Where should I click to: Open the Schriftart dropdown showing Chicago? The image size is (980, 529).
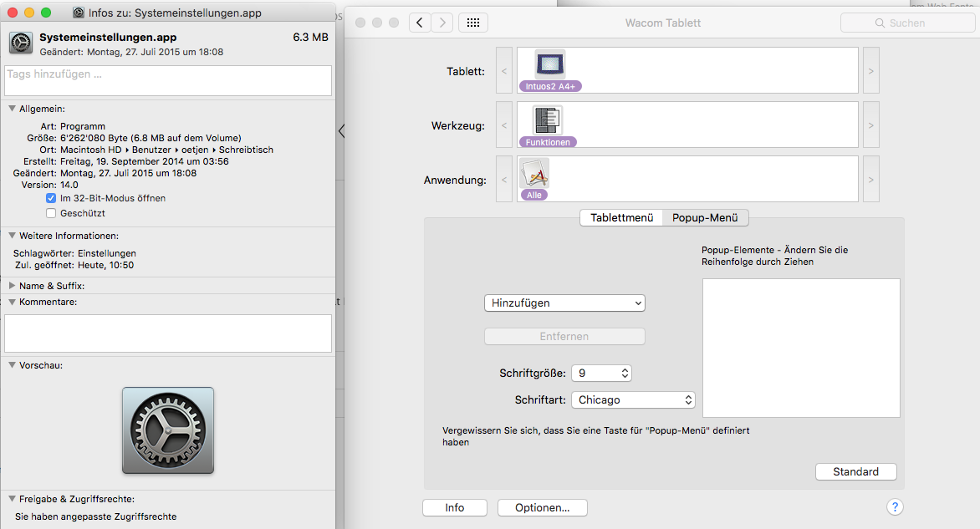(633, 399)
